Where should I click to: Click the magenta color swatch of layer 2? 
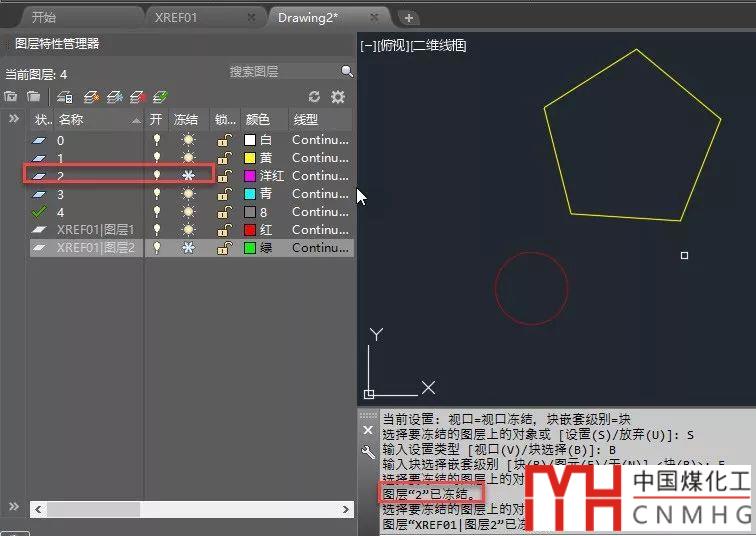(250, 176)
